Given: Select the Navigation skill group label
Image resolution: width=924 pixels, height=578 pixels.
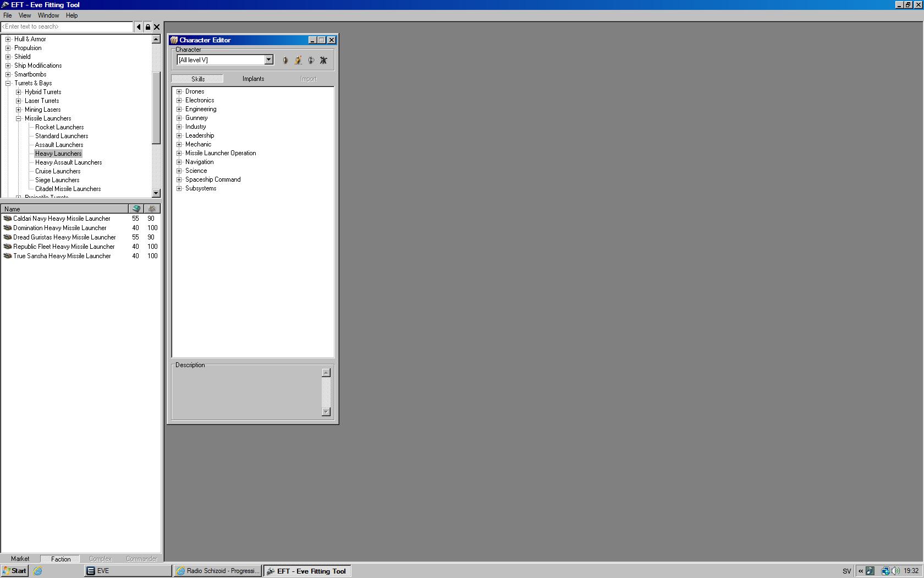Looking at the screenshot, I should pyautogui.click(x=200, y=162).
